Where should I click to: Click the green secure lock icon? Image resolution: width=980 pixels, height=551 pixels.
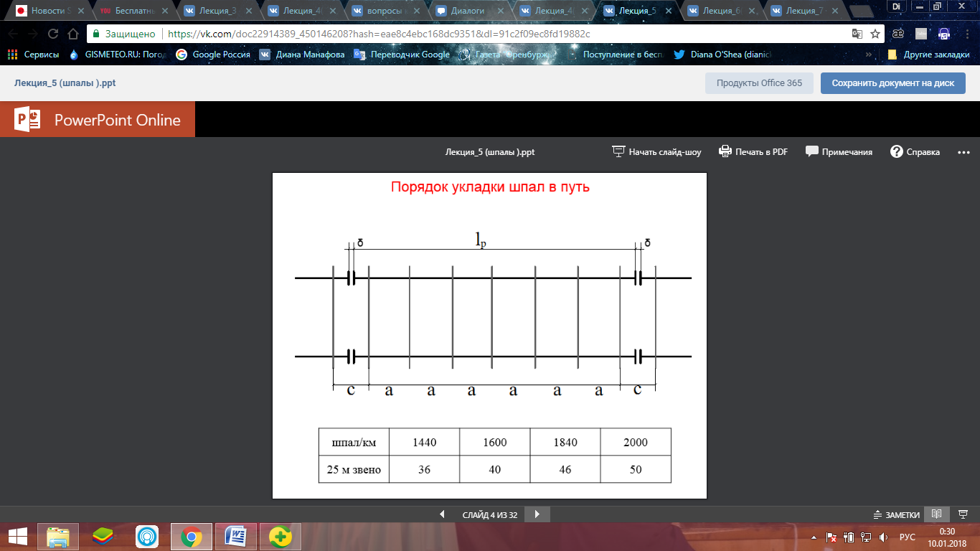coord(95,34)
